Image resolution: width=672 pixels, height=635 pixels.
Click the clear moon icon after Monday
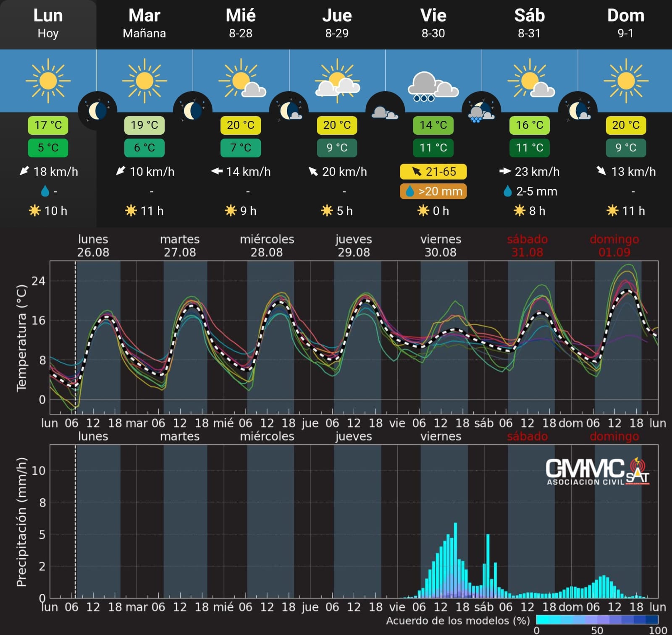(97, 111)
